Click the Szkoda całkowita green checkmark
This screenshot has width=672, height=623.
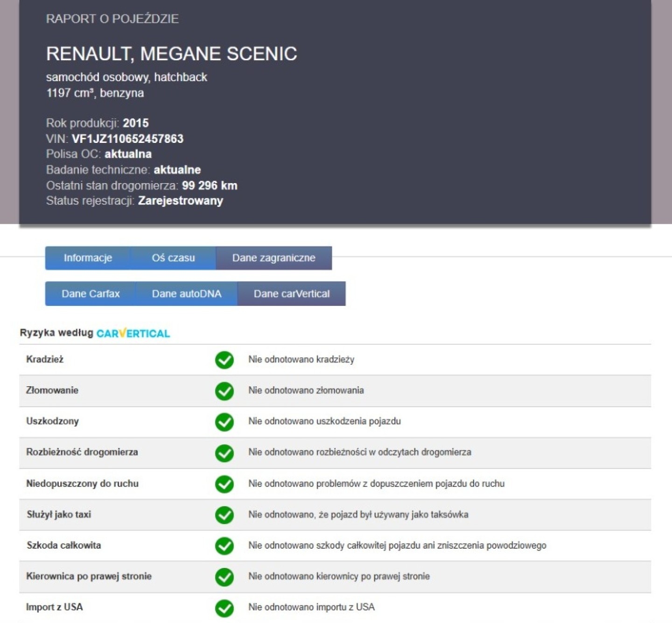pyautogui.click(x=224, y=545)
